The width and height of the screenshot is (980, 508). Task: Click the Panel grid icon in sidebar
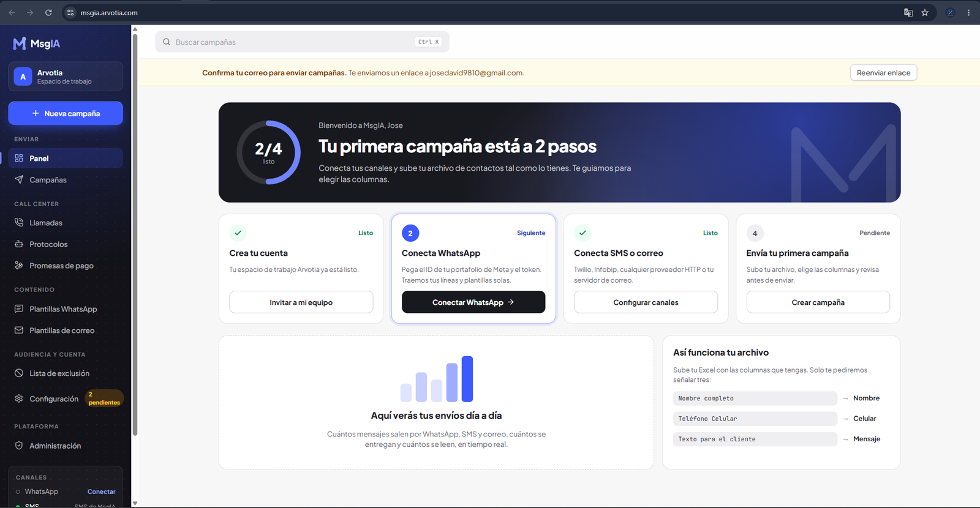click(19, 158)
